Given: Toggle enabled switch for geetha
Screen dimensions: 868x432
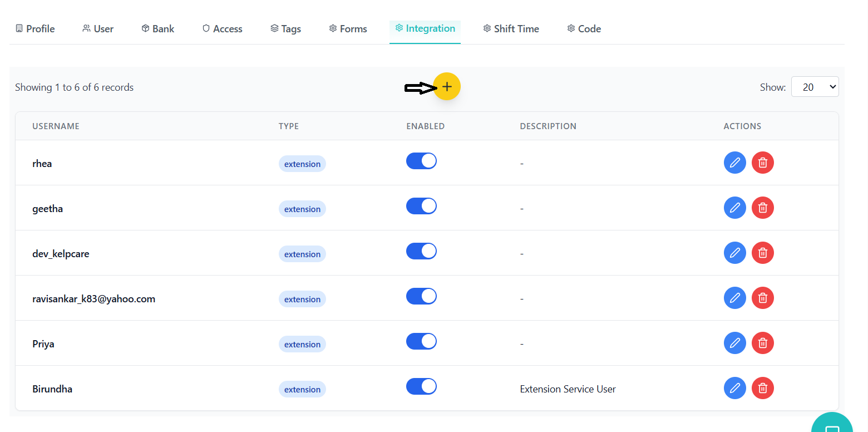Looking at the screenshot, I should (421, 207).
